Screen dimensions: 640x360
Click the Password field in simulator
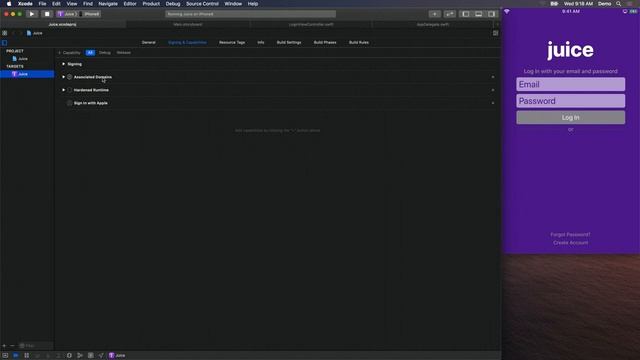pos(571,101)
